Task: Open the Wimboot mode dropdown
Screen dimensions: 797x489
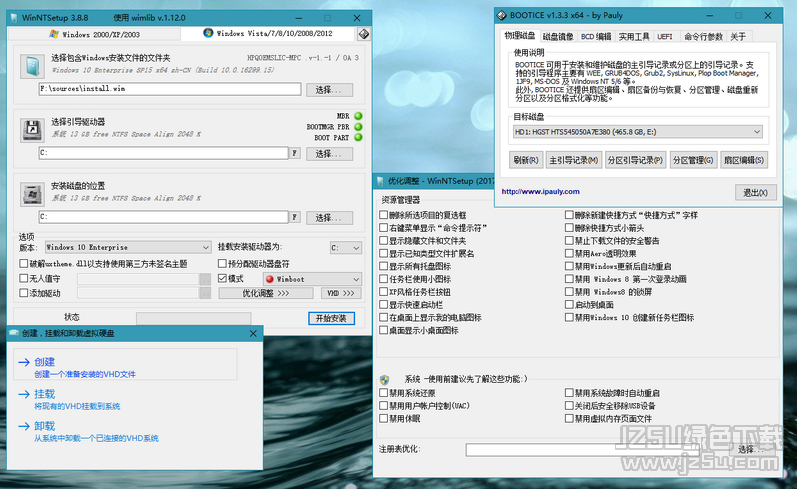Action: pos(313,279)
